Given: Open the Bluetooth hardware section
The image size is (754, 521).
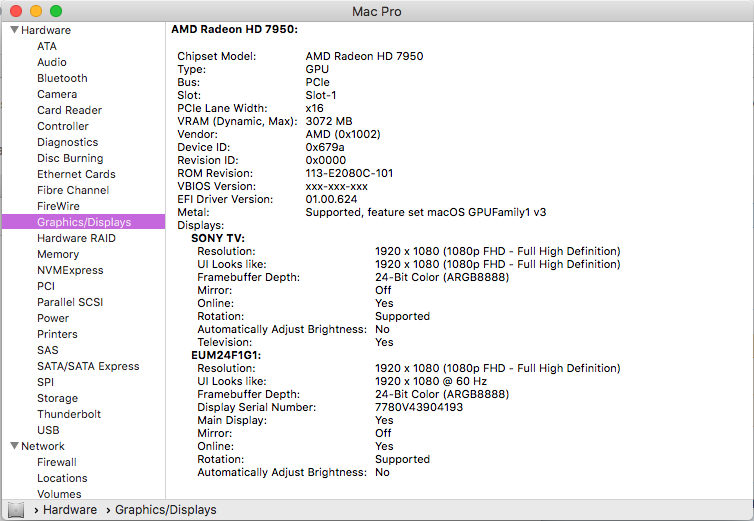Looking at the screenshot, I should [x=63, y=78].
